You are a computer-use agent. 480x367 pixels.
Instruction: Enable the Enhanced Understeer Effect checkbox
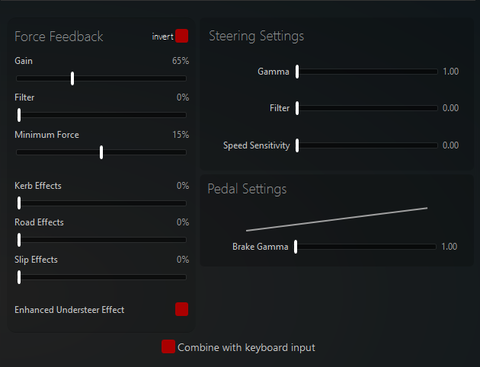pyautogui.click(x=182, y=309)
